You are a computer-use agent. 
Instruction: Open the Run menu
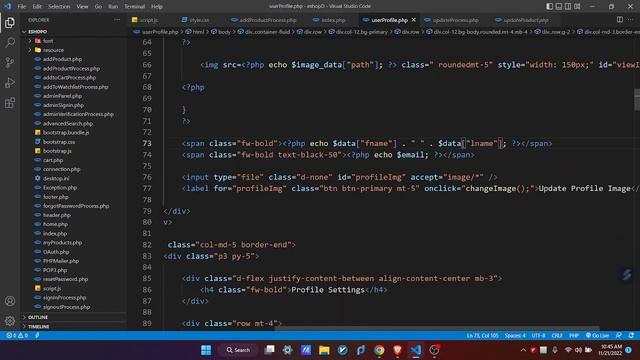(113, 7)
